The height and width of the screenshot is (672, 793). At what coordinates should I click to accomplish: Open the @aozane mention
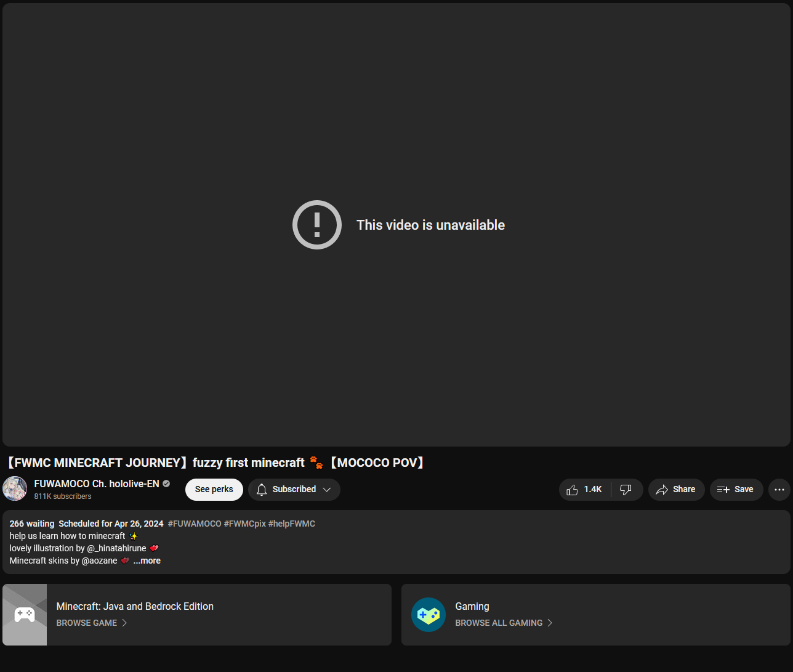pyautogui.click(x=100, y=561)
